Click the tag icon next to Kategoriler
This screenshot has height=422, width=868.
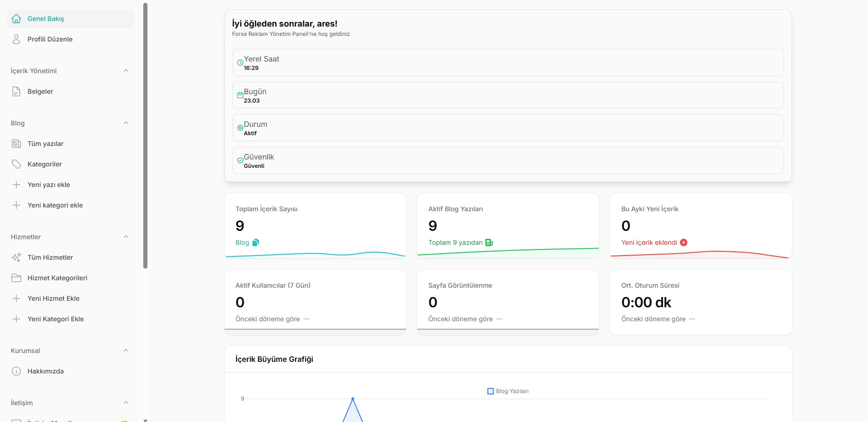coord(16,164)
